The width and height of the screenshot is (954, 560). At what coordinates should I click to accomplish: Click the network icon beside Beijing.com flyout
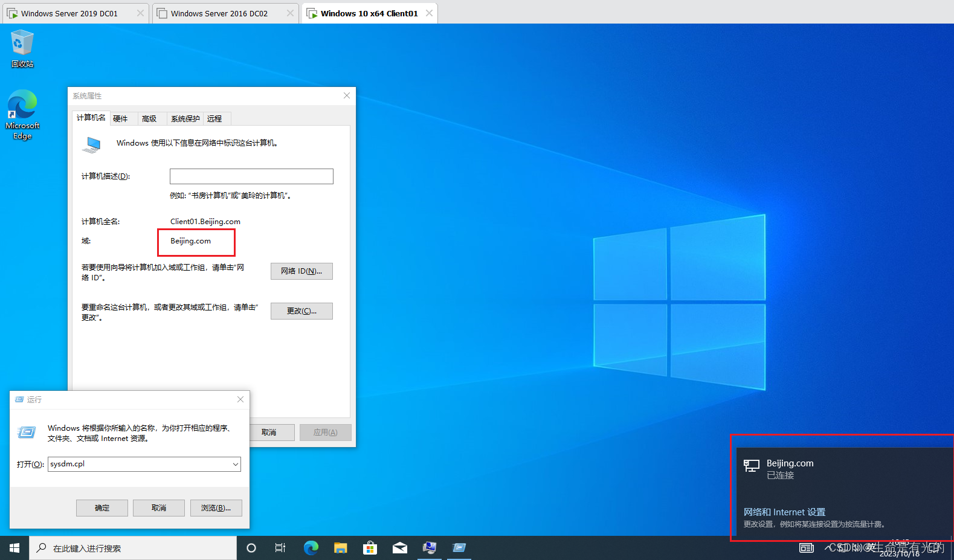pyautogui.click(x=752, y=466)
